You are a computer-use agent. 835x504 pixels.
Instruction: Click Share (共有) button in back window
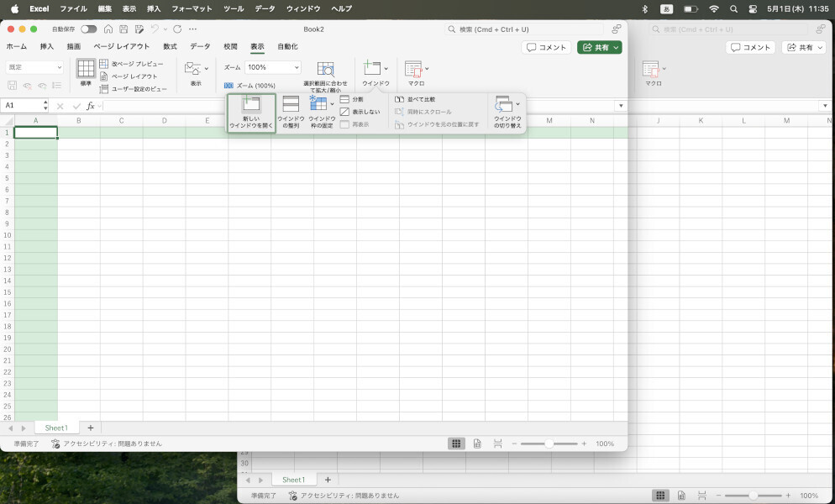804,47
